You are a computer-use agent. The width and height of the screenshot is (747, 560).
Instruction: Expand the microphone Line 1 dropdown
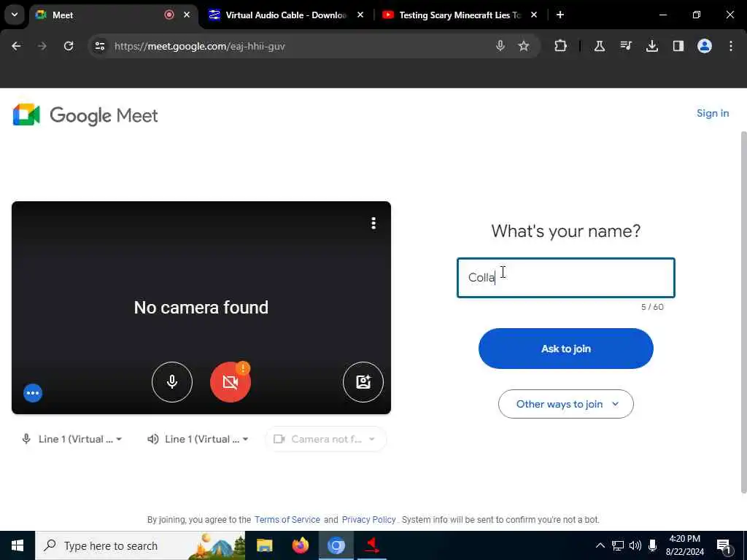tap(72, 439)
